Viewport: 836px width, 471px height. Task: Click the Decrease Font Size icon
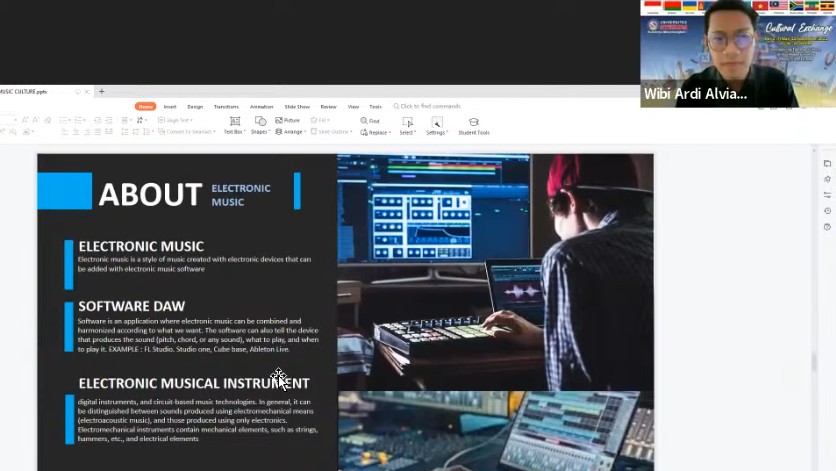(36, 121)
